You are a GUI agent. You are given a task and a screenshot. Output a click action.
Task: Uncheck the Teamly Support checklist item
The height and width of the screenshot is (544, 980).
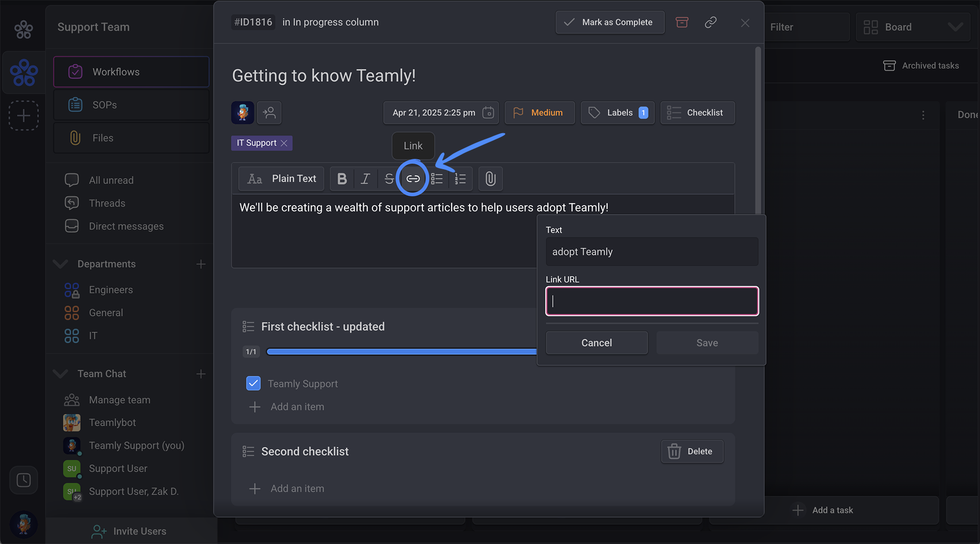pyautogui.click(x=254, y=384)
